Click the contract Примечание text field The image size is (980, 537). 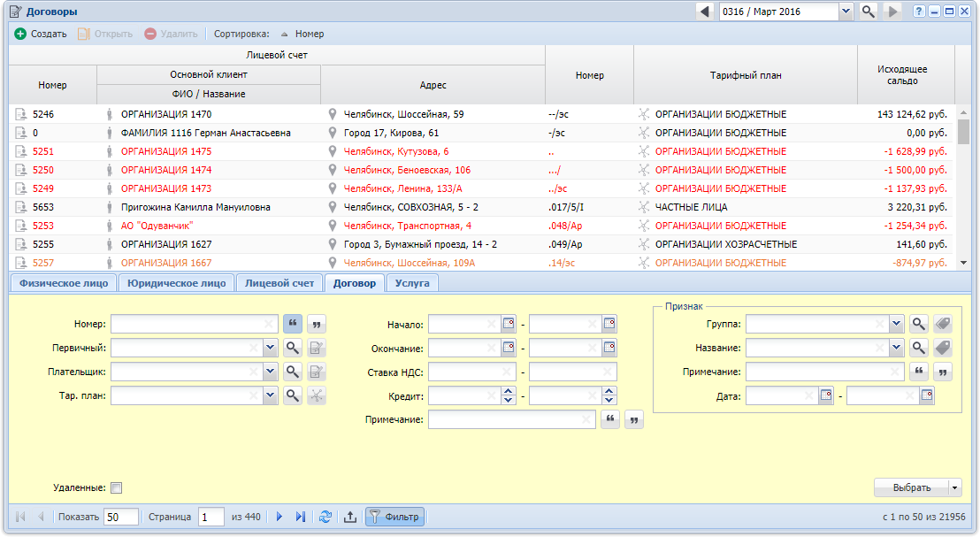[x=511, y=419]
